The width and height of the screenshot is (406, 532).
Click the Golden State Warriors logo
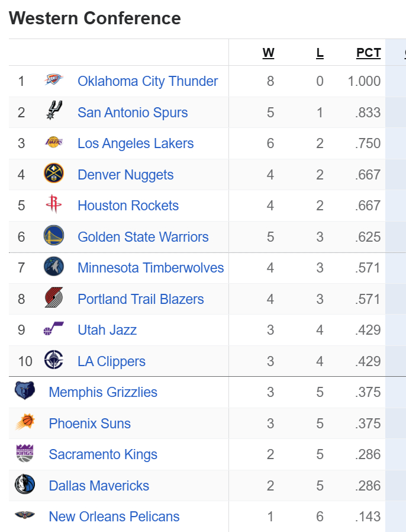click(53, 236)
